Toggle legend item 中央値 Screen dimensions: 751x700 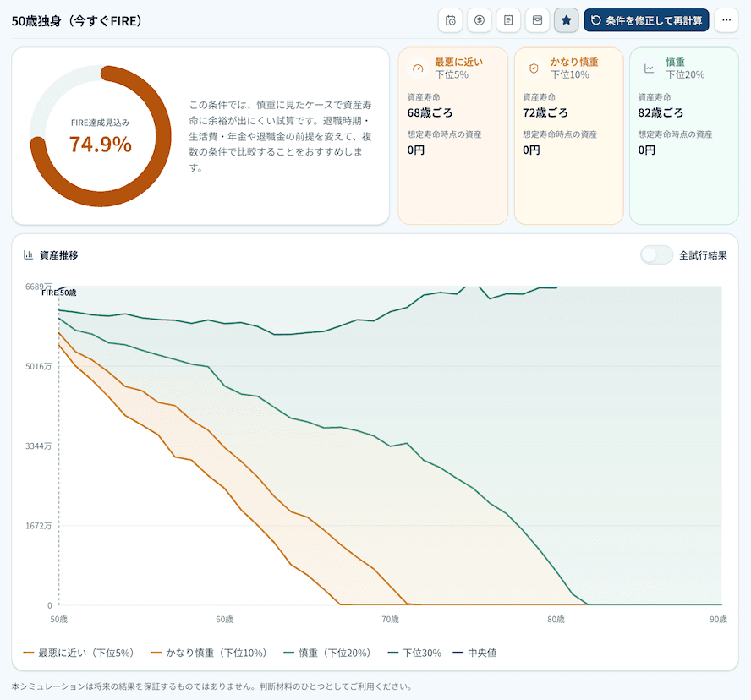coord(474,653)
